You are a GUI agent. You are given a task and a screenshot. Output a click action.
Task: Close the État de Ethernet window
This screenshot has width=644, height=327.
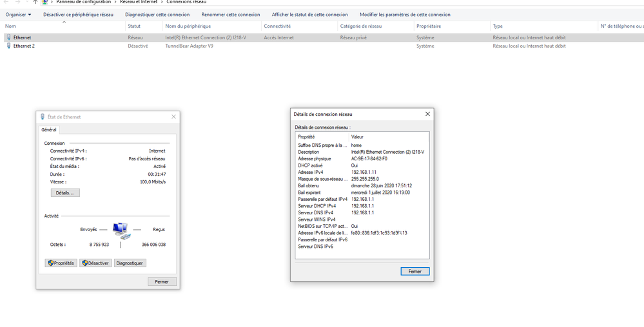[x=174, y=117]
